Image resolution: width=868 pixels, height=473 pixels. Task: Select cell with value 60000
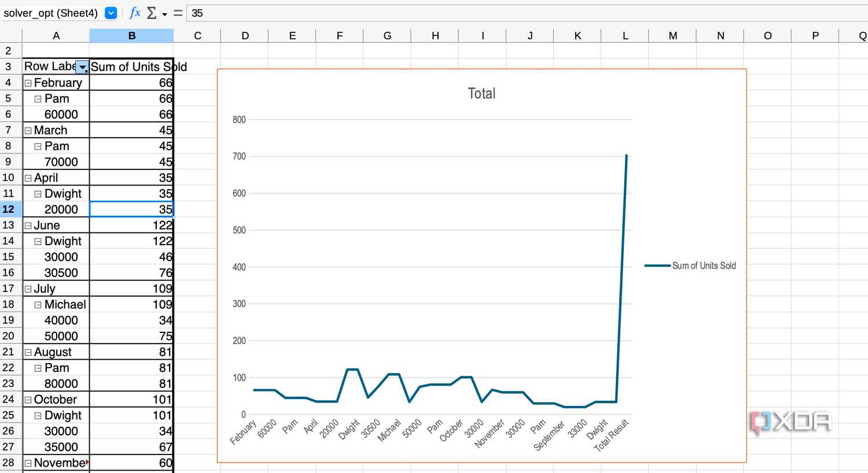pyautogui.click(x=56, y=114)
